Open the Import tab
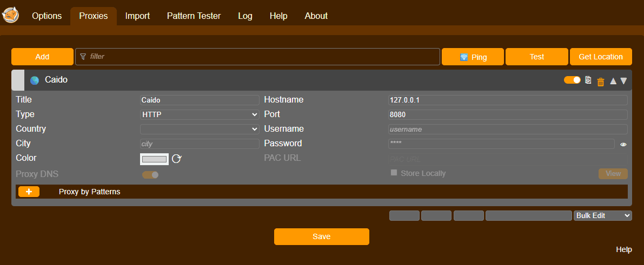Viewport: 644px width, 265px height. tap(137, 16)
